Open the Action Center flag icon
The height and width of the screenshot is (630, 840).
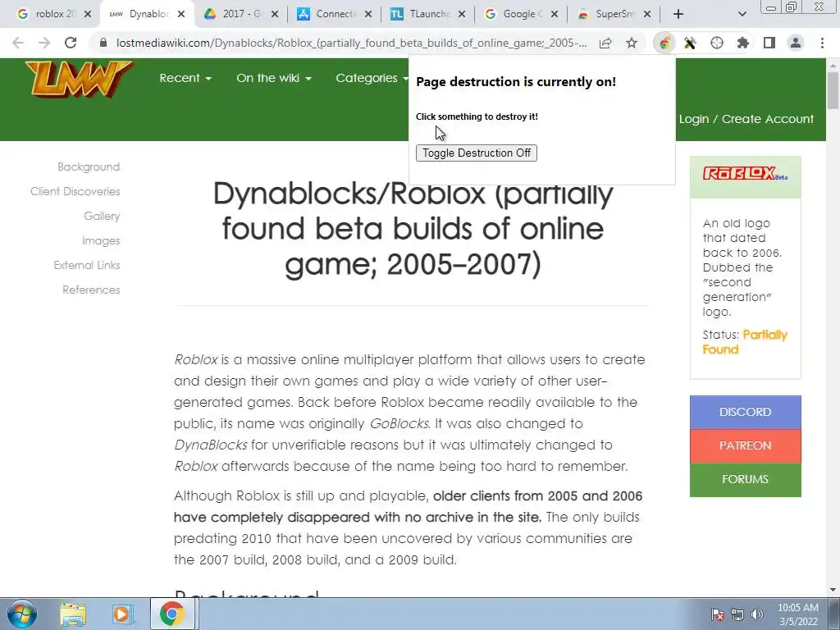718,614
